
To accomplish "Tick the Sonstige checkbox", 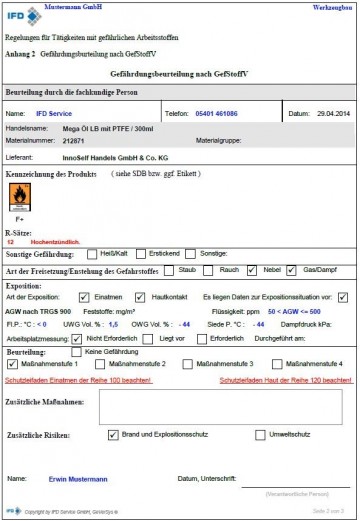I will (190, 254).
